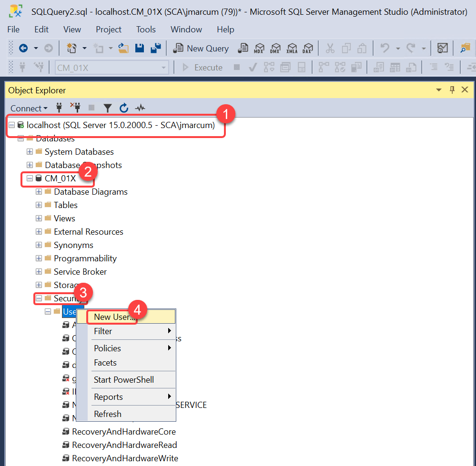Refresh Object Explorer using the refresh icon
This screenshot has width=476, height=466.
click(124, 108)
